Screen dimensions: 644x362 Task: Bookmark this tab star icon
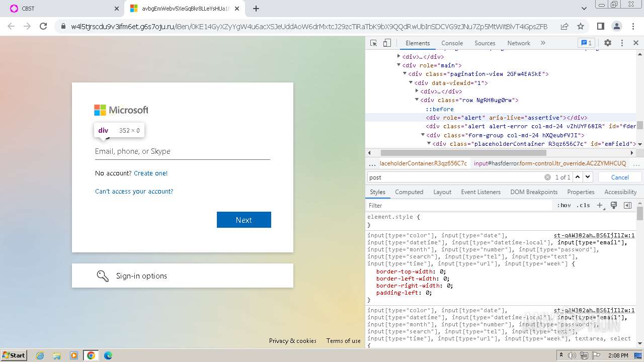pos(581,26)
